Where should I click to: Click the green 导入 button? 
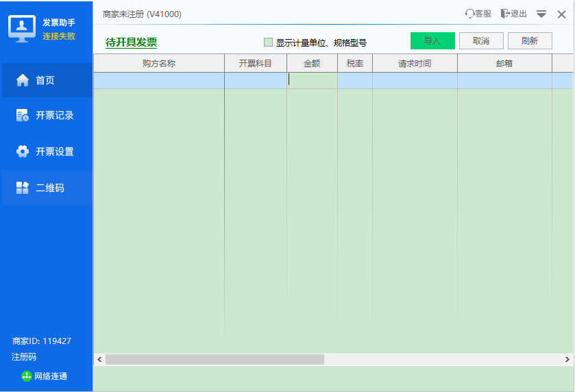click(x=432, y=40)
